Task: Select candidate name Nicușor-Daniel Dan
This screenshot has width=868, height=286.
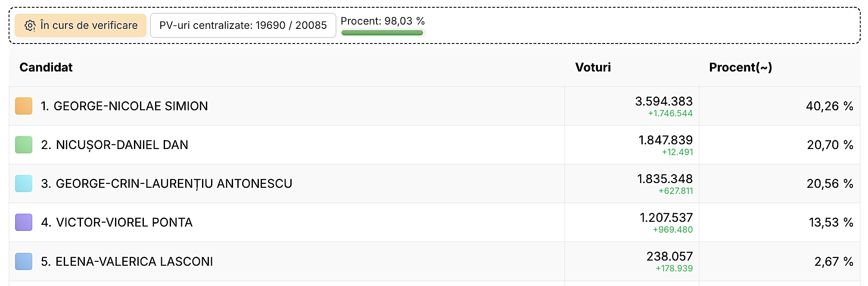Action: (x=115, y=145)
